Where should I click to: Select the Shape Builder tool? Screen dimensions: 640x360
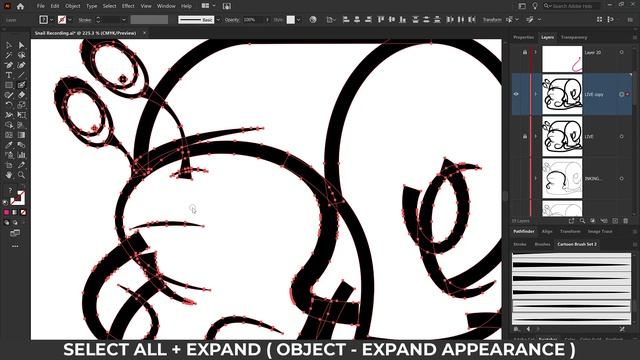[x=9, y=125]
